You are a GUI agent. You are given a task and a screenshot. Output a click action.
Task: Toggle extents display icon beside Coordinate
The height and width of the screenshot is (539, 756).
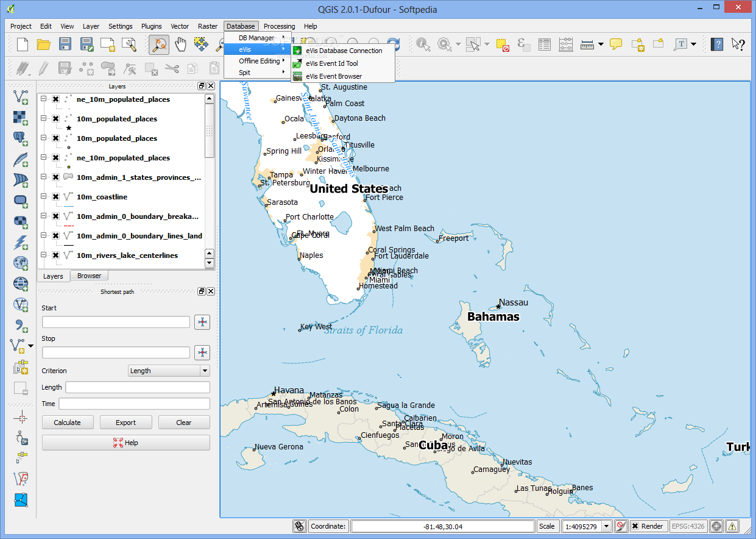[299, 526]
